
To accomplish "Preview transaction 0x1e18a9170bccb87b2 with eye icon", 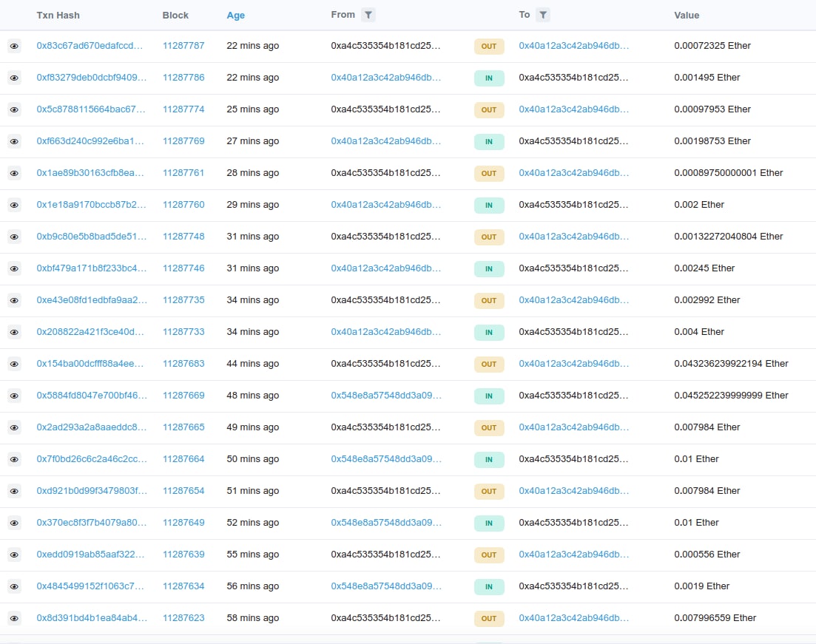I will tap(15, 205).
